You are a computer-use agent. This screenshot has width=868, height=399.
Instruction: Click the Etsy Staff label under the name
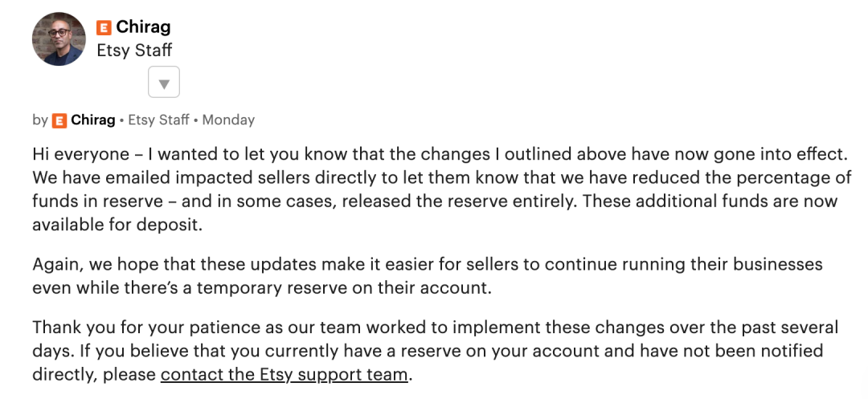coord(134,51)
